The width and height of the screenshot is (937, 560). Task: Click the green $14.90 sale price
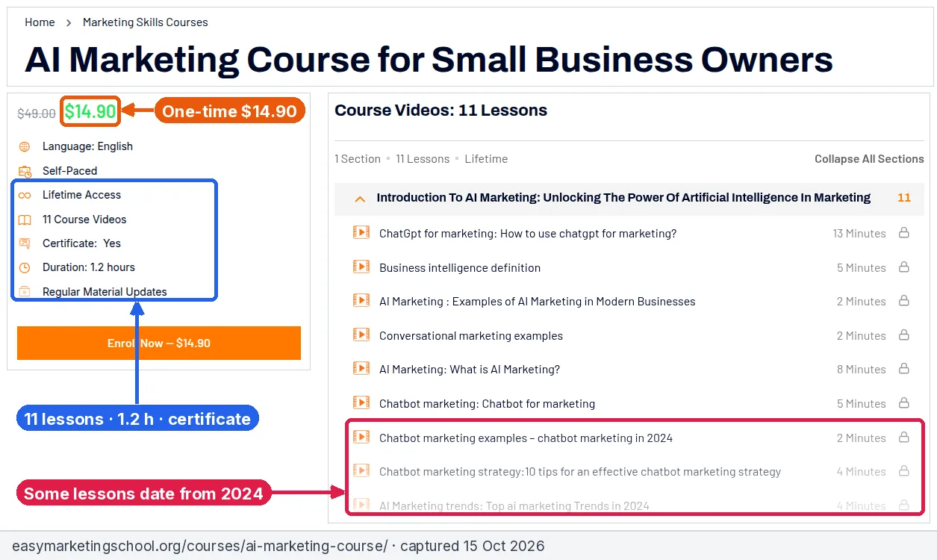point(90,112)
